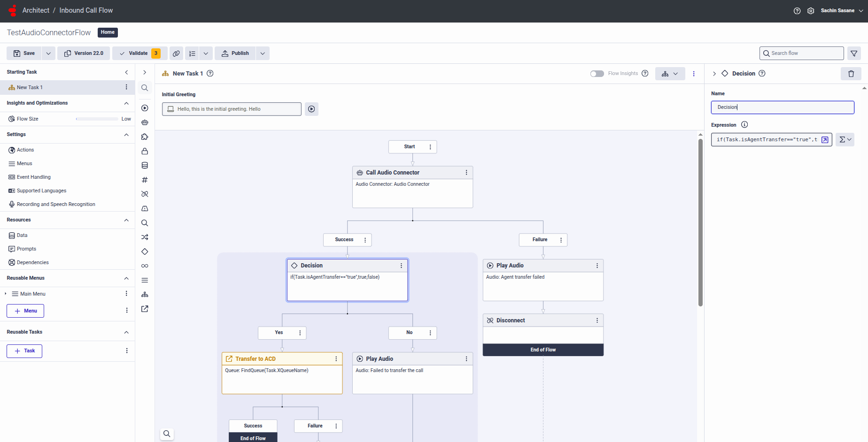Click the Flow Size indicator bar
Image resolution: width=868 pixels, height=442 pixels.
tap(97, 119)
